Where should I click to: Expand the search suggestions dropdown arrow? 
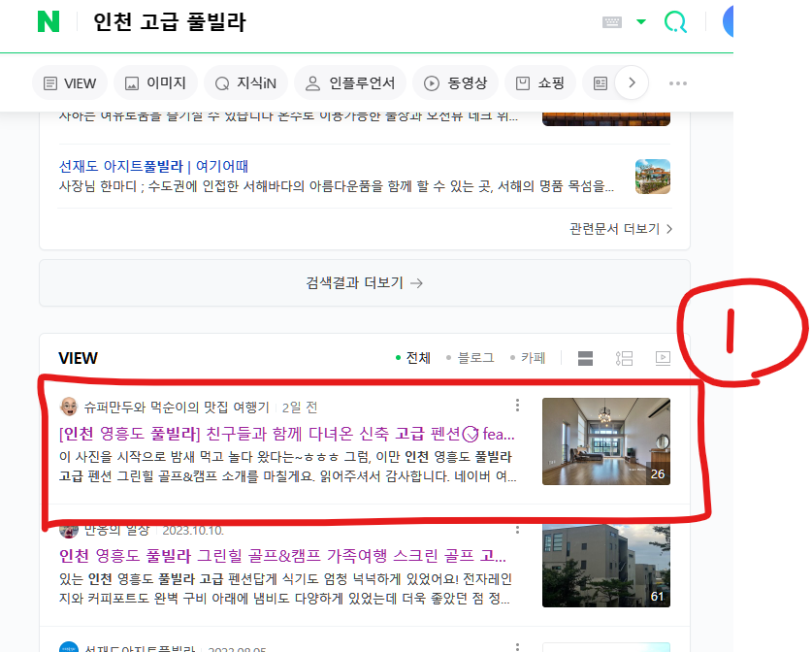coord(641,21)
